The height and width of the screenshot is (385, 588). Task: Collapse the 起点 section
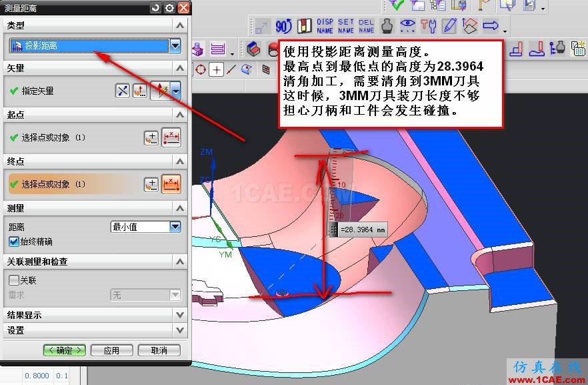[x=180, y=115]
